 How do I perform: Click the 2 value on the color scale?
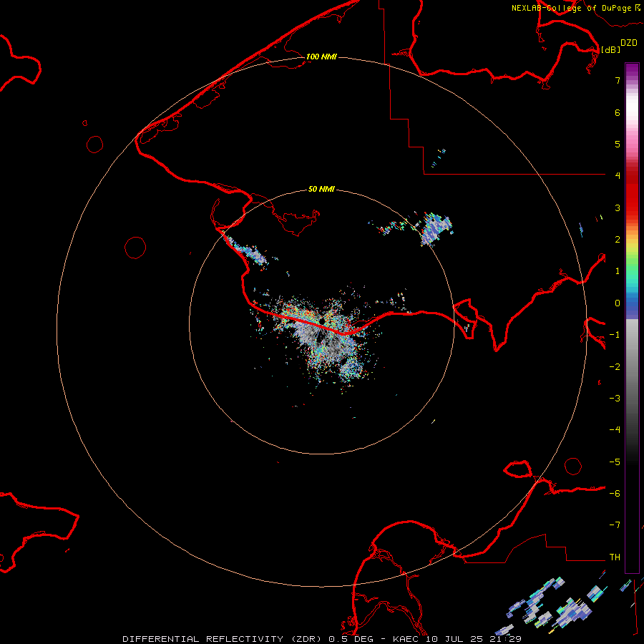tap(618, 240)
